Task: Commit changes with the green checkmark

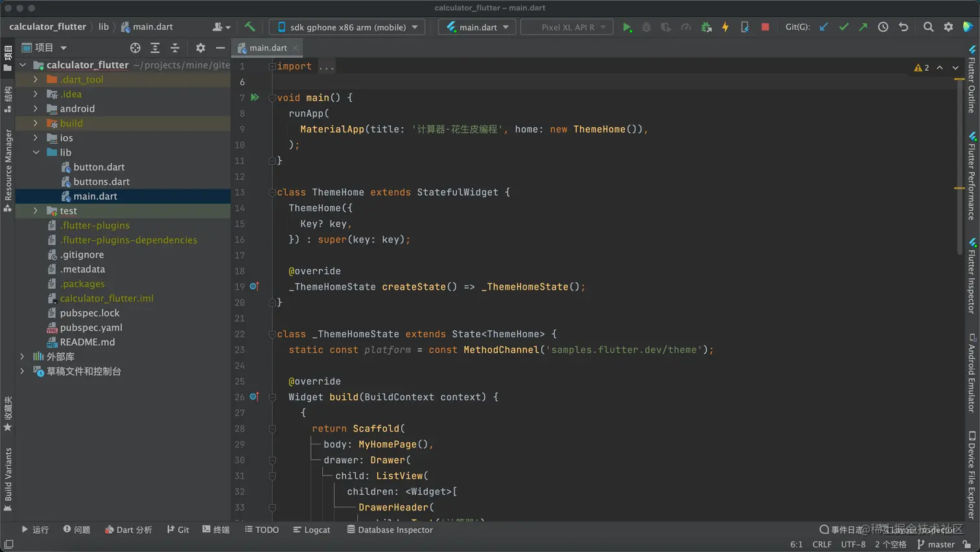Action: [x=843, y=27]
